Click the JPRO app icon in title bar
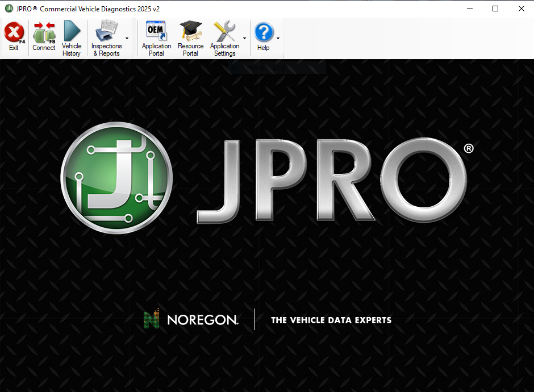 [x=9, y=9]
